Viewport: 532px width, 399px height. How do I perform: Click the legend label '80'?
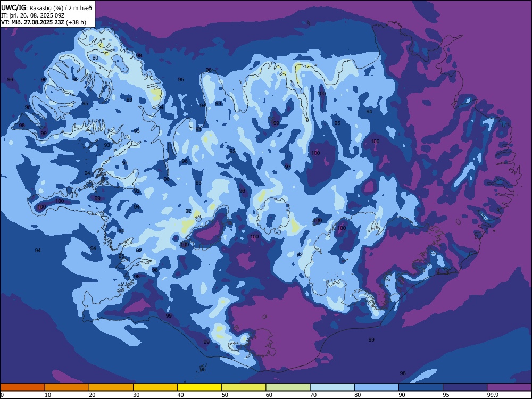(x=358, y=395)
